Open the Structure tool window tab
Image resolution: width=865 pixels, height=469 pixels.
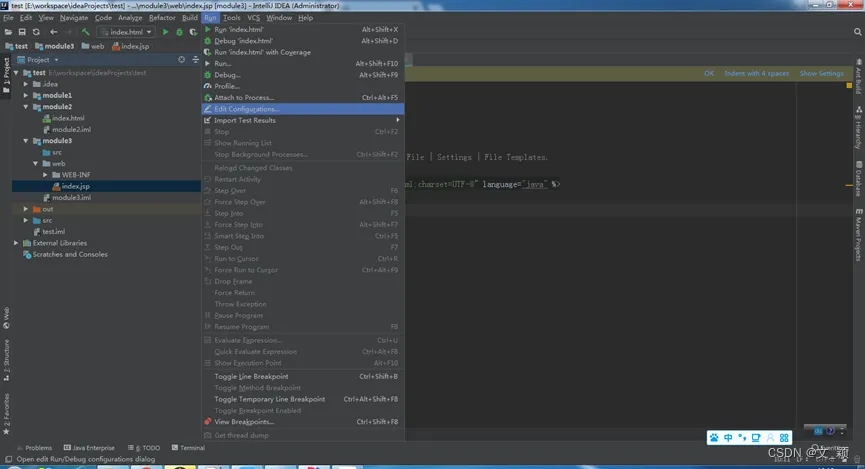point(6,360)
